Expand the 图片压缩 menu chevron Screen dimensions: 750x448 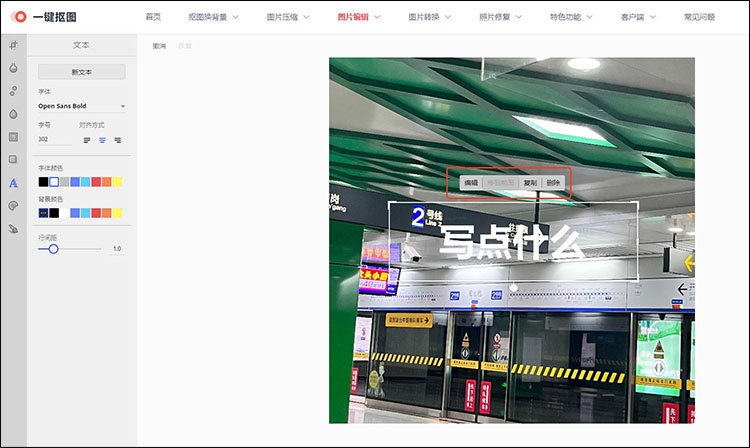[x=306, y=17]
